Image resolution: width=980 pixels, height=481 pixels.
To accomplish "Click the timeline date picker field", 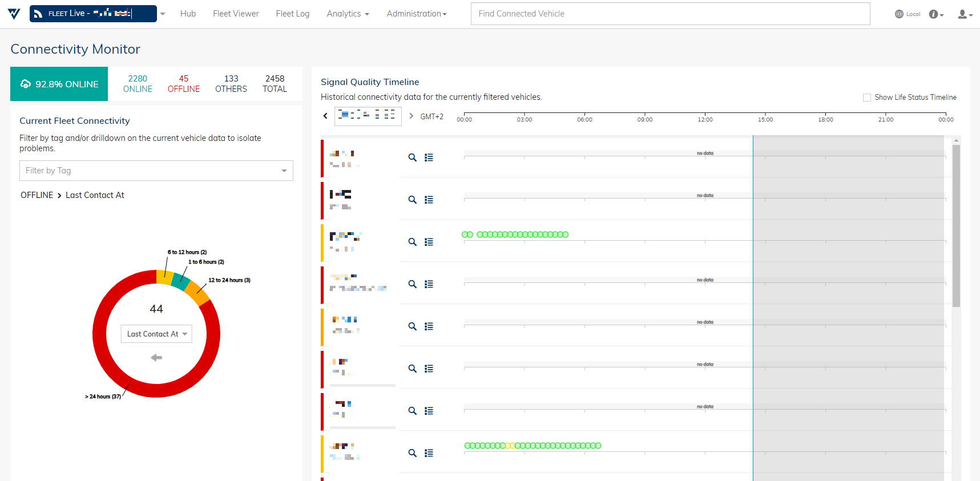I will [368, 116].
